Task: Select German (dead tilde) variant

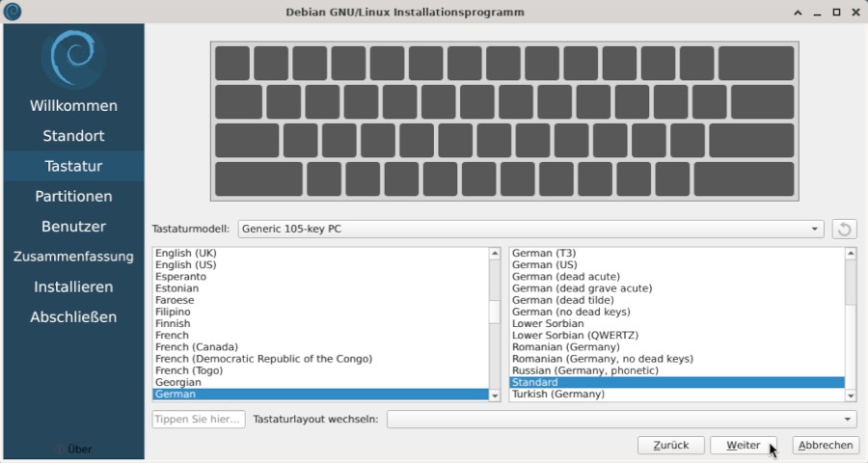Action: click(x=677, y=300)
